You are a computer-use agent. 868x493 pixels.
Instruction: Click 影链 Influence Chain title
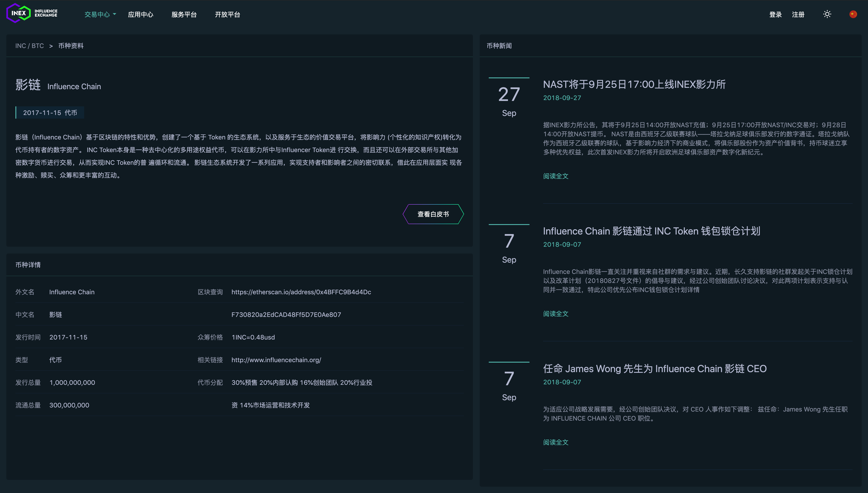point(58,85)
